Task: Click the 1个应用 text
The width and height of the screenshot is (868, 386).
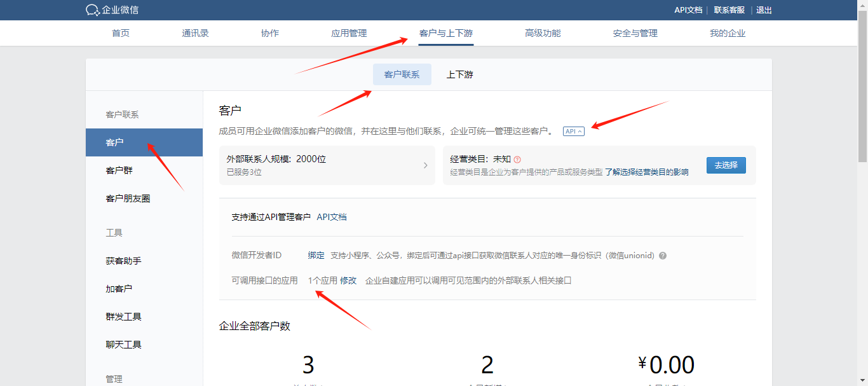Action: (x=323, y=280)
